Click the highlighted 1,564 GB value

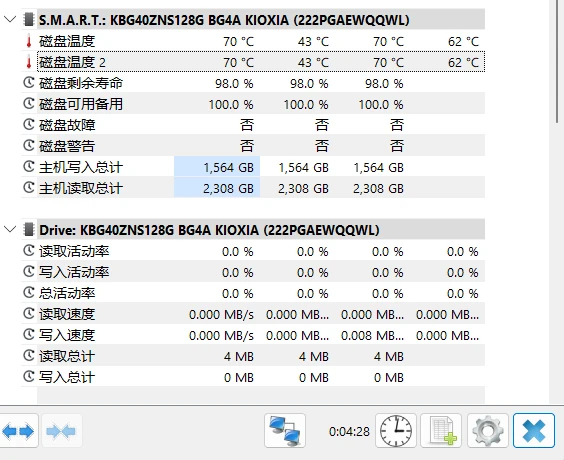[x=217, y=167]
